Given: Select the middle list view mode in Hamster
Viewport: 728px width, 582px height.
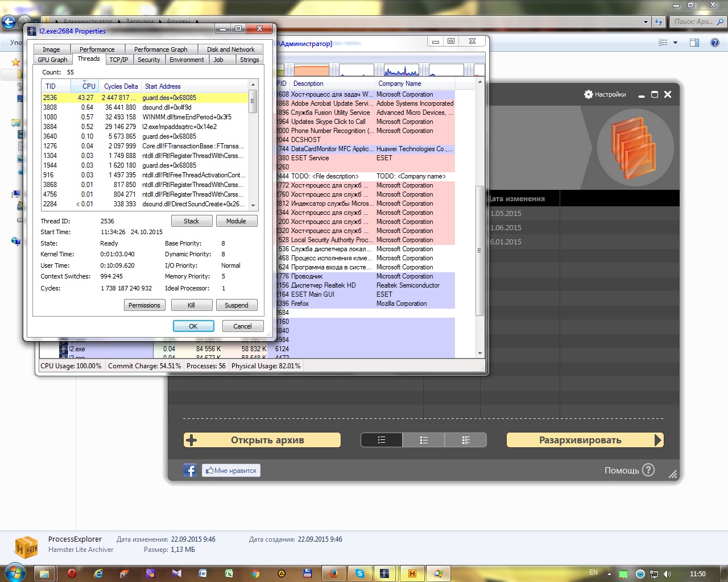Looking at the screenshot, I should point(424,440).
